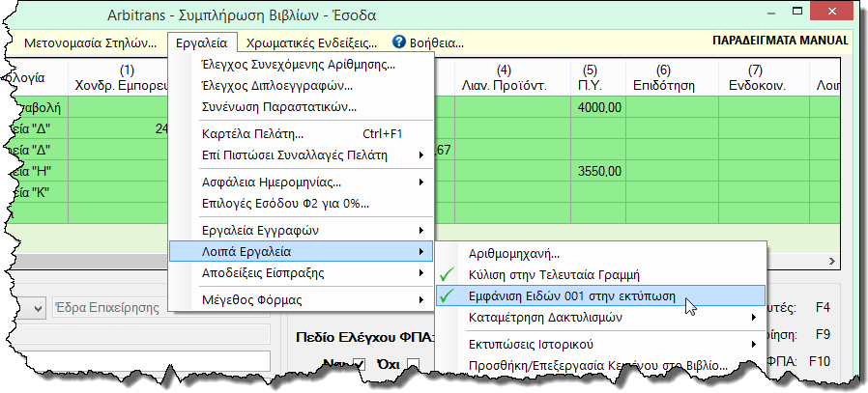Select Έλεγχος Διπλοεγγραφών entry
868x393 pixels.
tap(302, 86)
